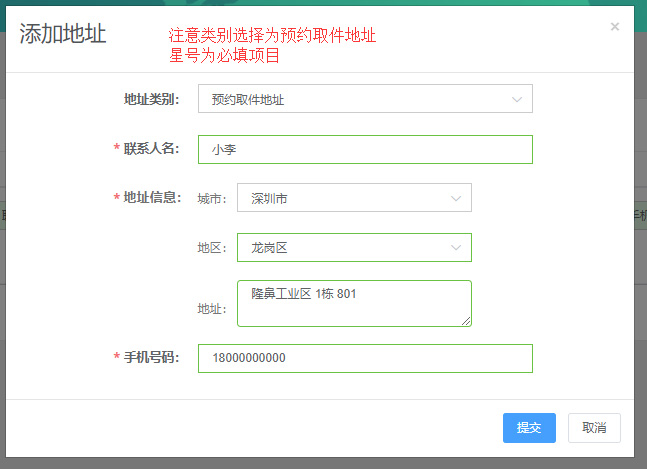Click the chevron arrow beside 深圳市
Screen dimensions: 647x469
coord(456,198)
